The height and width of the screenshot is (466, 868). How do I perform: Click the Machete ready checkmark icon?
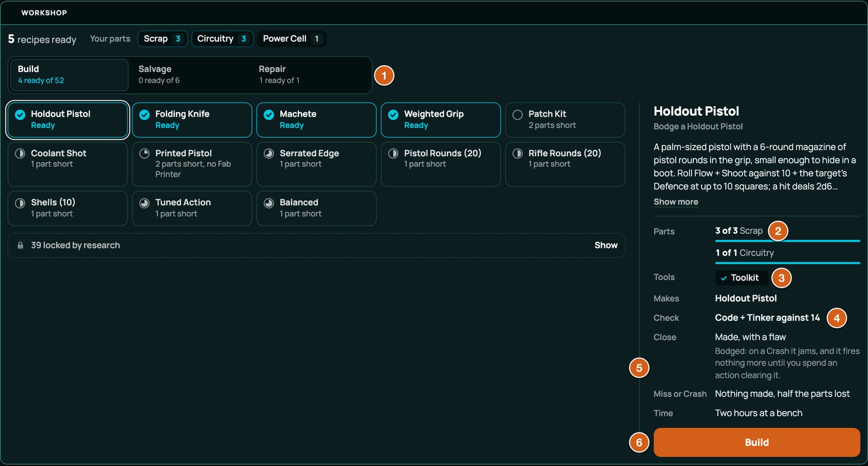click(269, 114)
